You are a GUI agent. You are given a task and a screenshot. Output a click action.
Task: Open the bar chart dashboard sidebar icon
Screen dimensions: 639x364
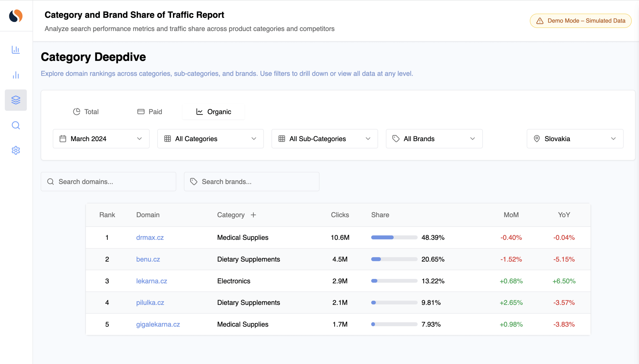tap(16, 50)
